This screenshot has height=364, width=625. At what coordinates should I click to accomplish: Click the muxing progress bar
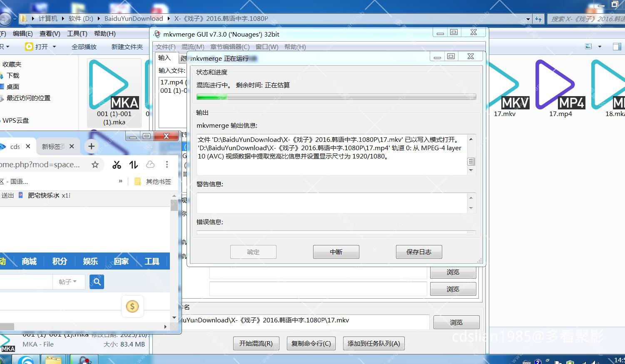pos(336,97)
